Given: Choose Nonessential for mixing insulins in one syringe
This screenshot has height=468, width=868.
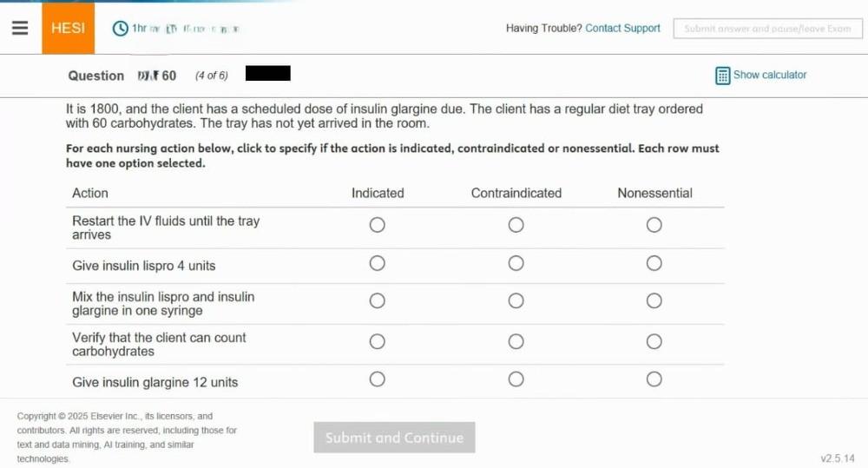Looking at the screenshot, I should click(654, 301).
